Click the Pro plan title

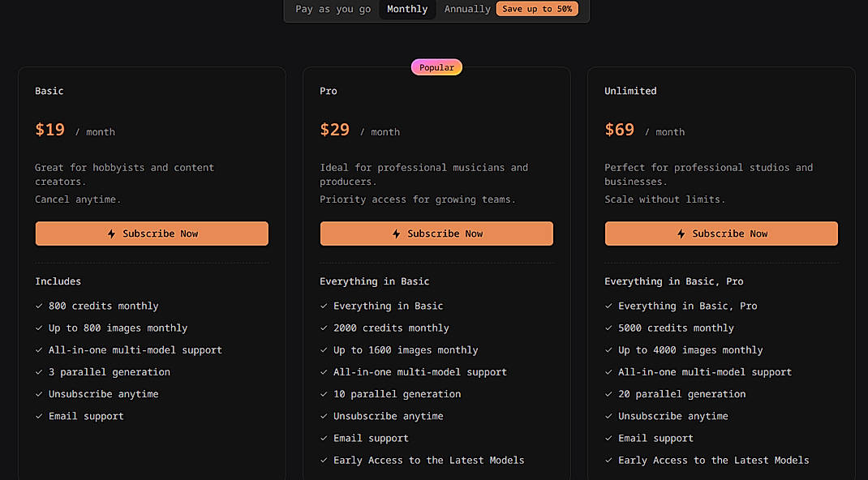pyautogui.click(x=329, y=91)
